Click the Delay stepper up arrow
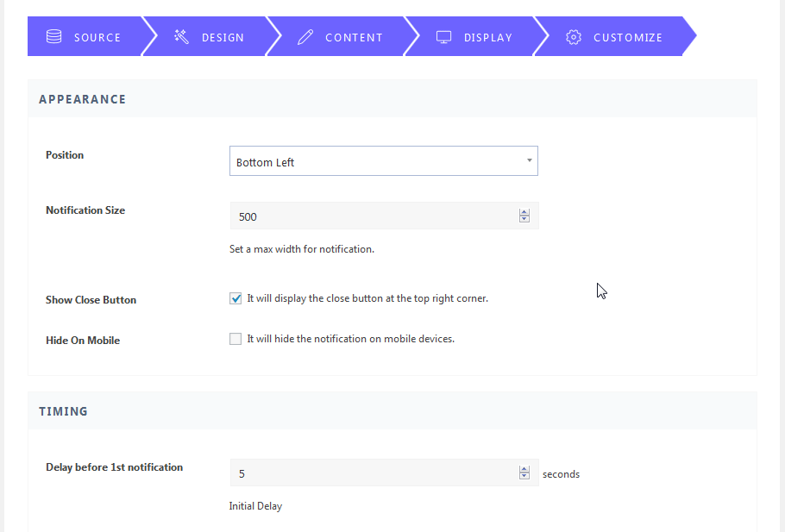The width and height of the screenshot is (785, 532). pos(524,469)
